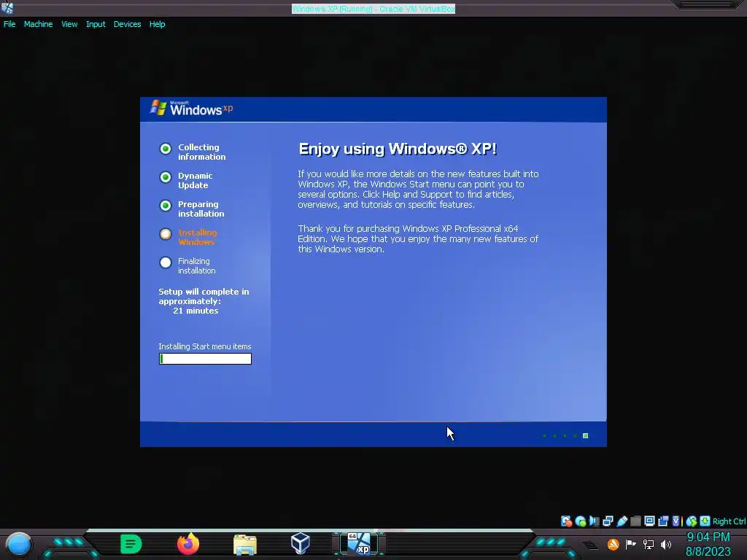Select the Windows XP VM taskbar button

pyautogui.click(x=359, y=544)
